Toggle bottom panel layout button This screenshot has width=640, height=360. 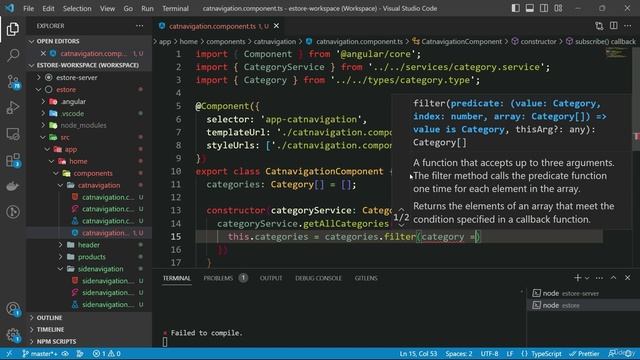pyautogui.click(x=530, y=8)
